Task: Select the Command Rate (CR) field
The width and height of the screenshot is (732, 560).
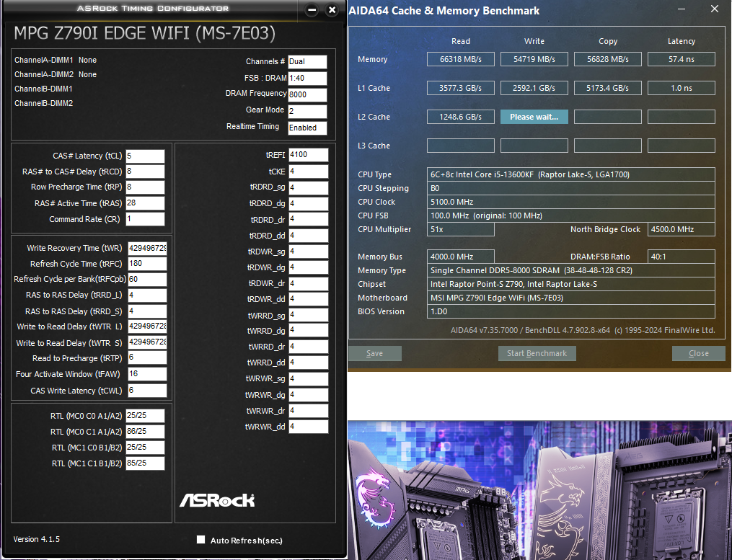Action: coord(145,219)
